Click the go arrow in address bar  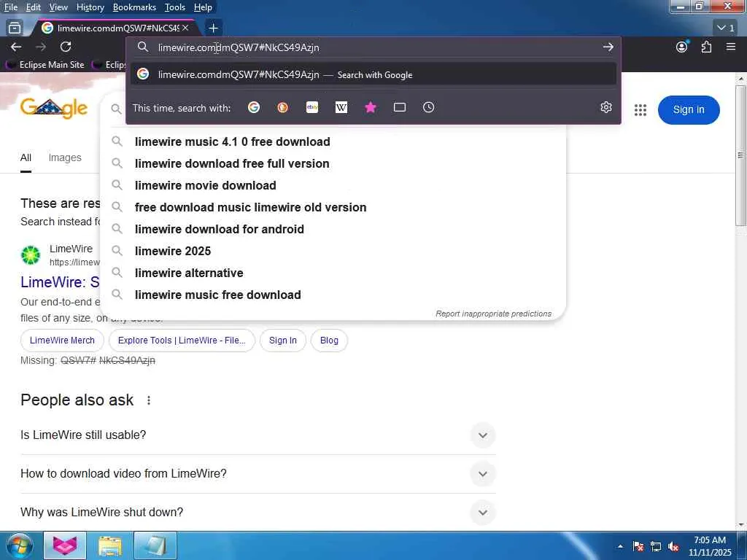tap(608, 47)
